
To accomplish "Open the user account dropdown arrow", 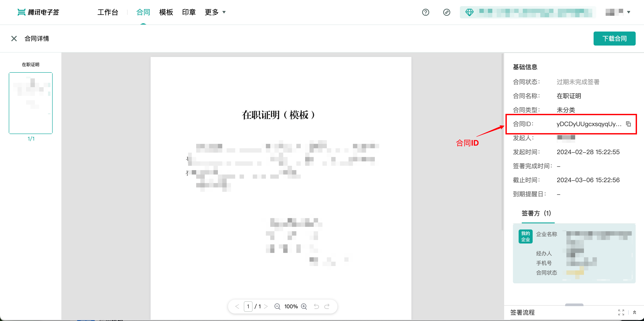I will point(628,12).
